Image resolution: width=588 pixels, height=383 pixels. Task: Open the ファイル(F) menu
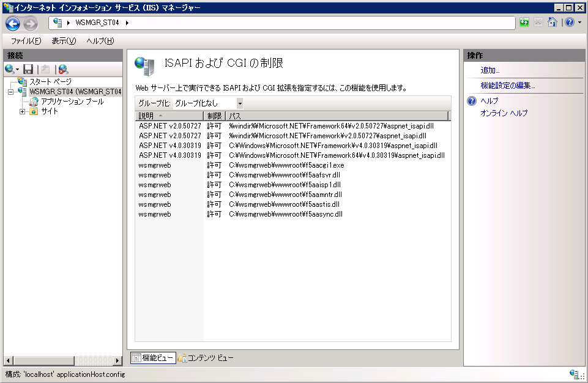point(26,41)
